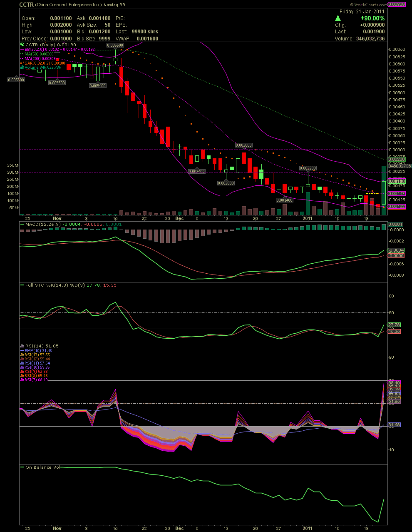Click the Volume bars legend icon

[22, 67]
